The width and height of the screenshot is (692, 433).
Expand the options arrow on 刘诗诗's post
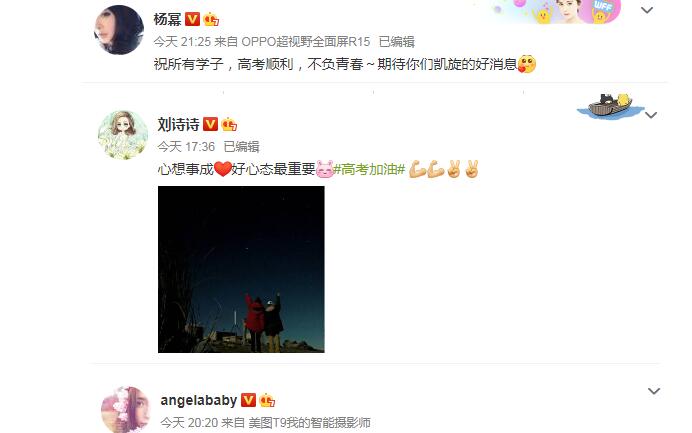tap(651, 115)
